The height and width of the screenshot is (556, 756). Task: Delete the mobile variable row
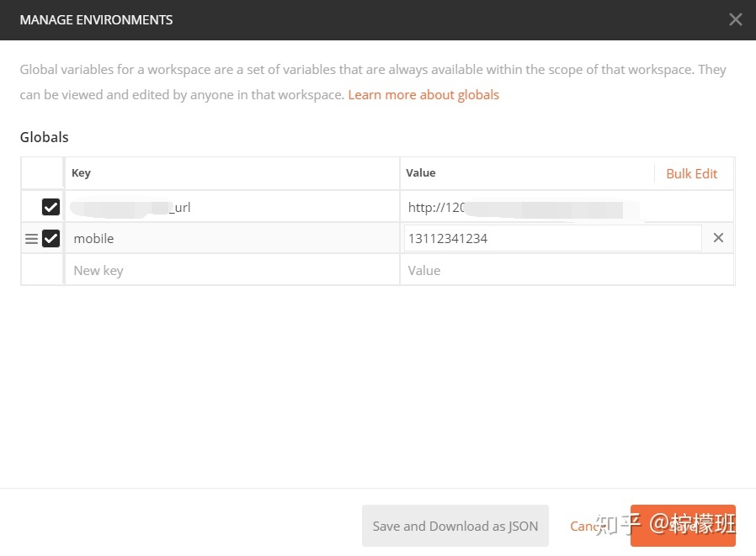point(718,237)
